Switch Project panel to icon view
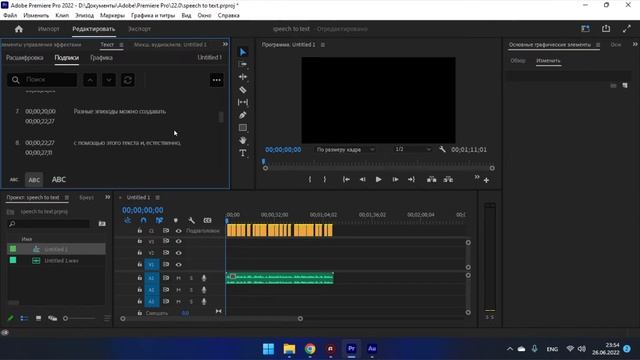This screenshot has height=360, width=640. coord(38,318)
